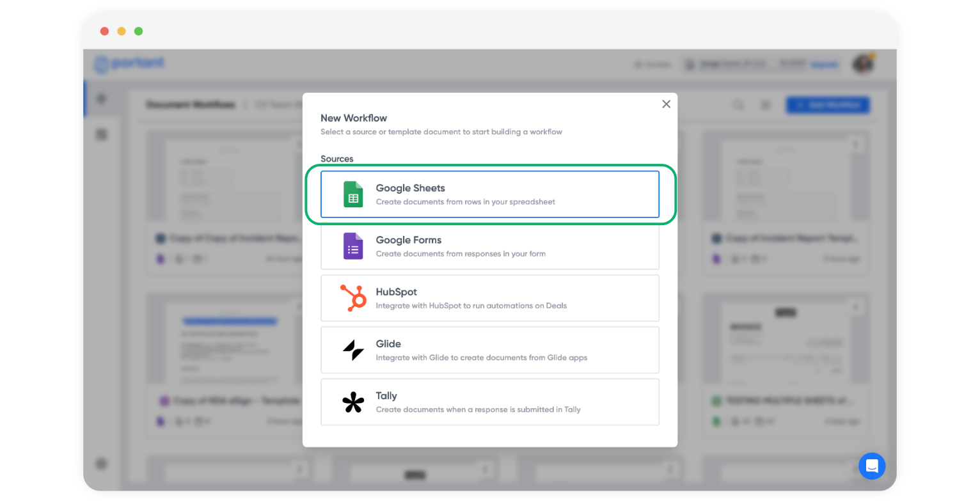Screen dimensions: 980x504
Task: Click the Tally asterisk icon
Action: (x=353, y=402)
